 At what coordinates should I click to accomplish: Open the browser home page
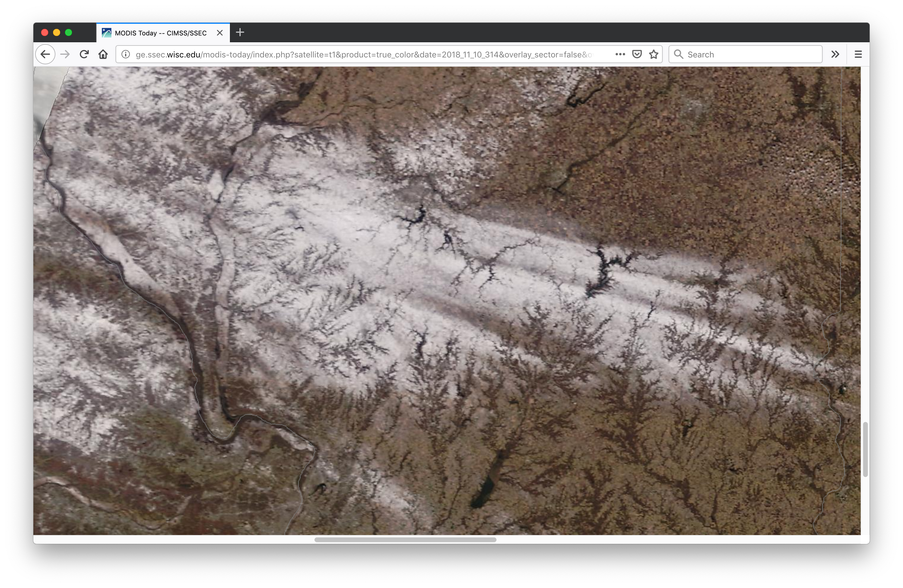[x=103, y=54]
